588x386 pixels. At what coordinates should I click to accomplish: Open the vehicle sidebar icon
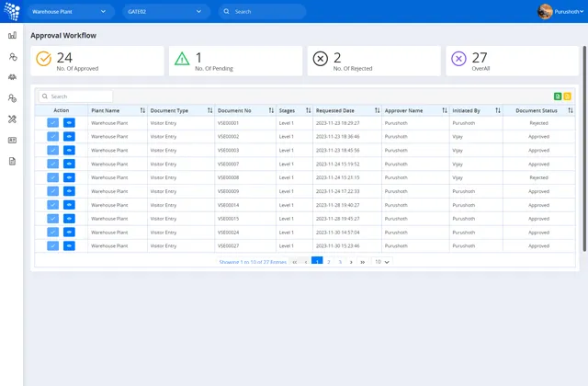tap(12, 77)
